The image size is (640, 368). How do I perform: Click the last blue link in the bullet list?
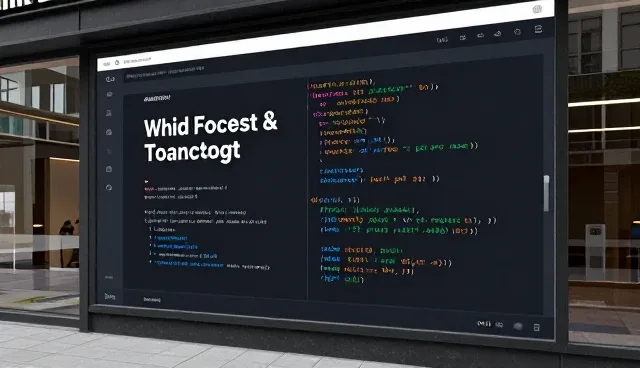click(x=189, y=264)
